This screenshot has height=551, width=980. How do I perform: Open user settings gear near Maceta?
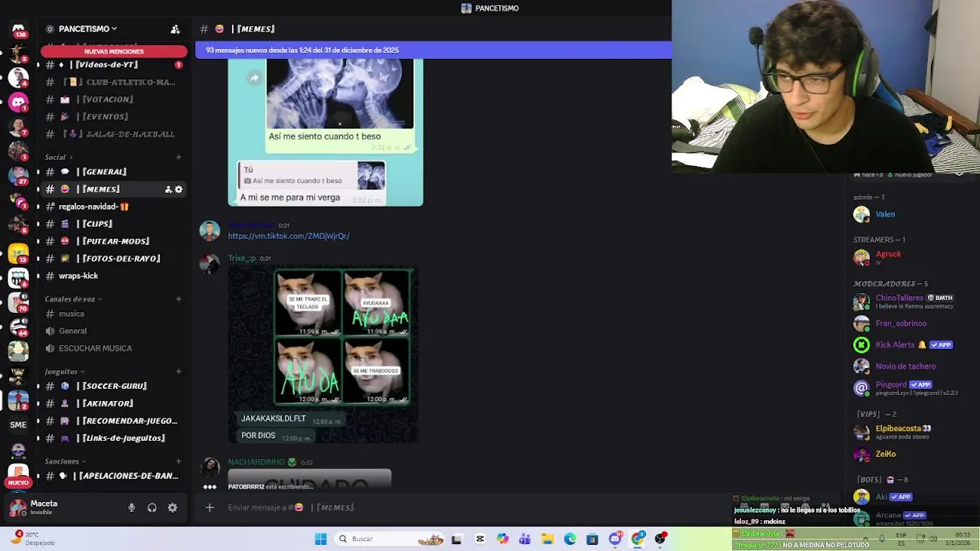(x=172, y=507)
